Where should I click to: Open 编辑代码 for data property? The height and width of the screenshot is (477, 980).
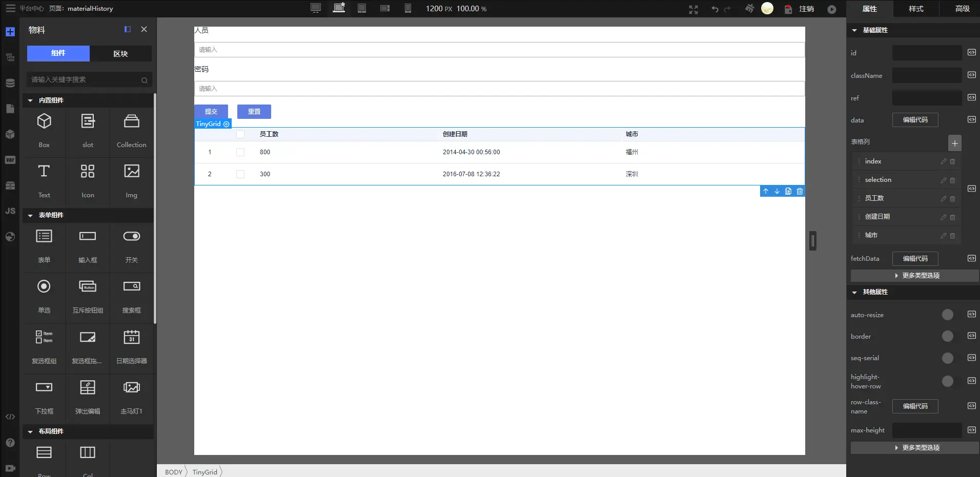click(915, 120)
